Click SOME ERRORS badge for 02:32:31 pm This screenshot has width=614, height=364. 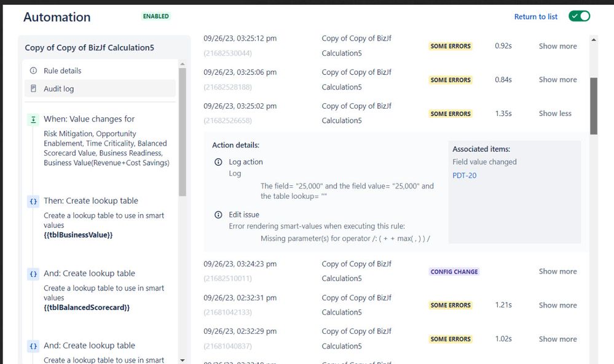(451, 305)
